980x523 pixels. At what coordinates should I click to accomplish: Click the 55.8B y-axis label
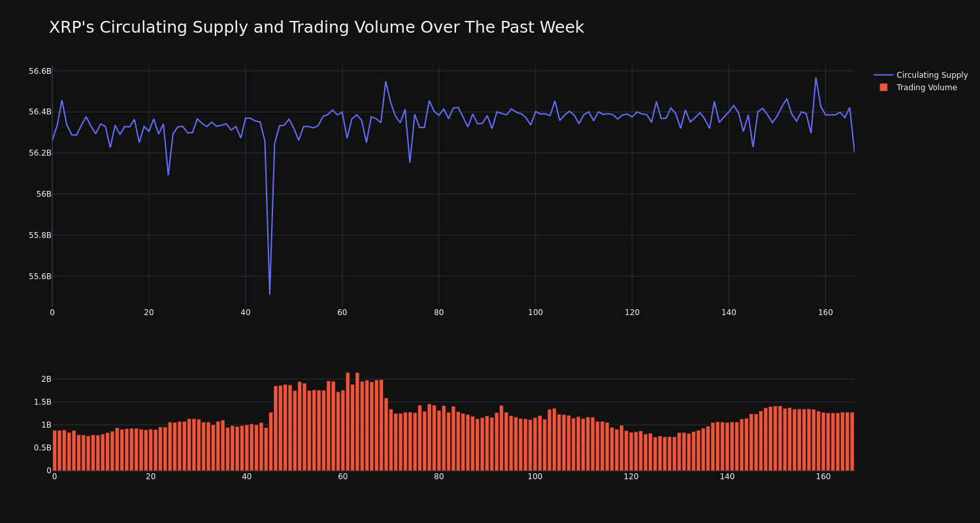pos(40,235)
